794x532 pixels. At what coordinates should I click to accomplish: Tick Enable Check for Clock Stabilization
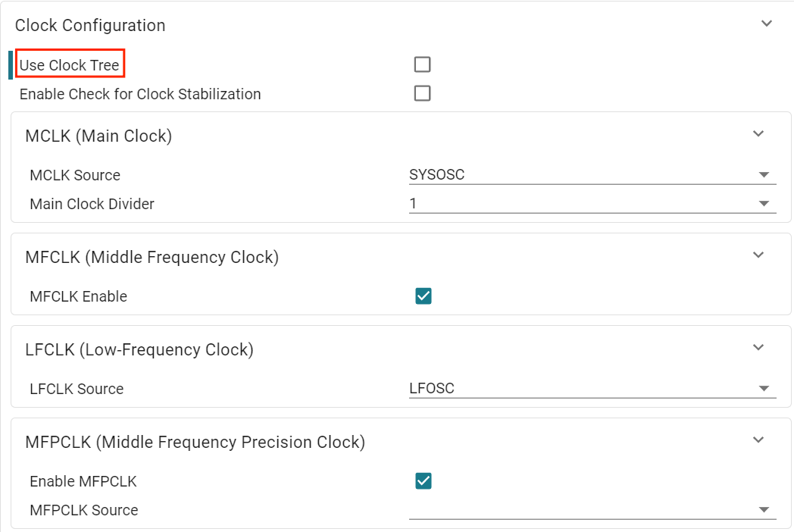point(422,93)
